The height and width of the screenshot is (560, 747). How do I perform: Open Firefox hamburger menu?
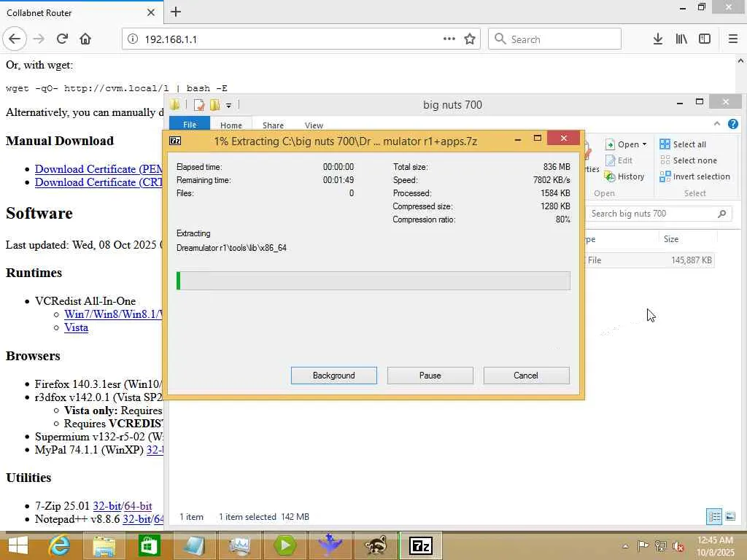point(732,39)
